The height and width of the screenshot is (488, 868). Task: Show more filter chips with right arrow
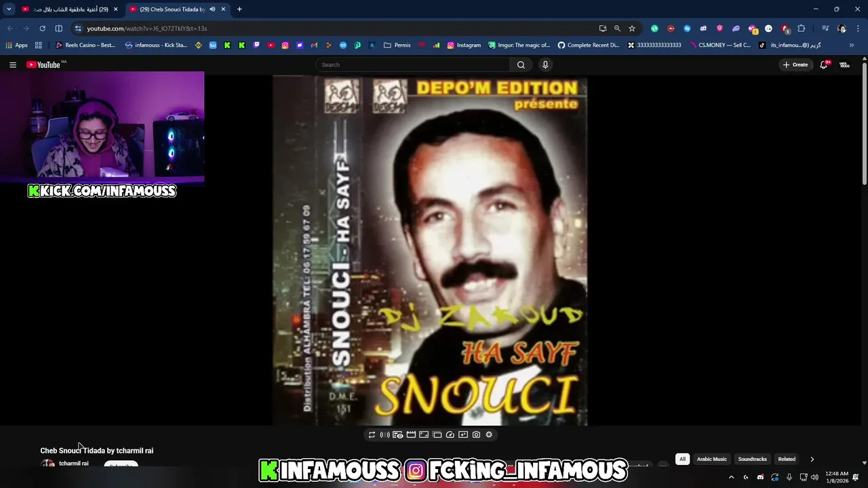click(812, 459)
